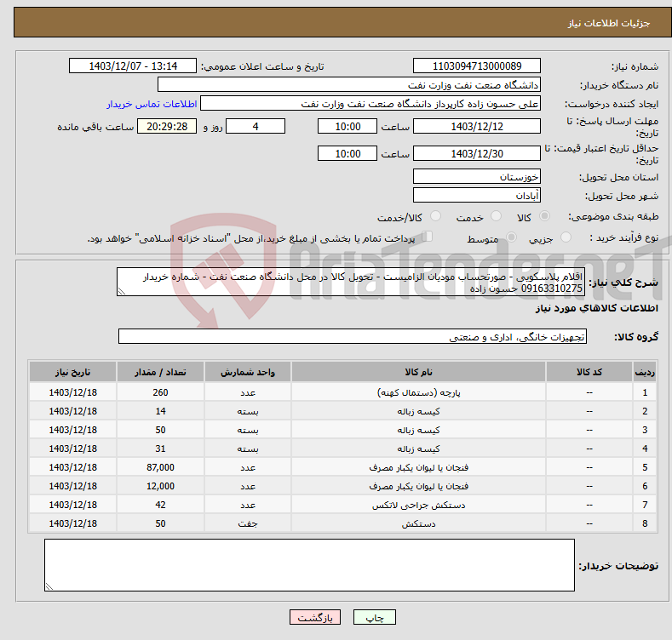672x640 pixels.
Task: Click the توضیحات خریدار empty textarea
Action: (309, 565)
